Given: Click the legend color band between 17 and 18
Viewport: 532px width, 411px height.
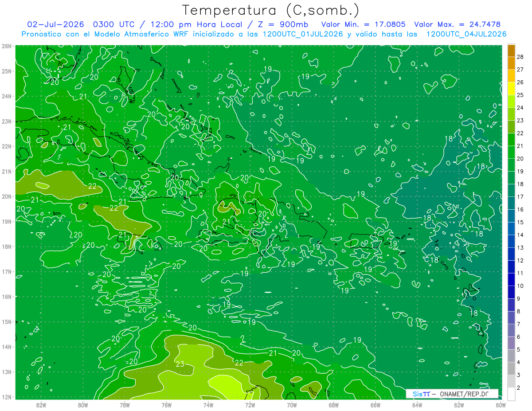Looking at the screenshot, I should tap(511, 190).
